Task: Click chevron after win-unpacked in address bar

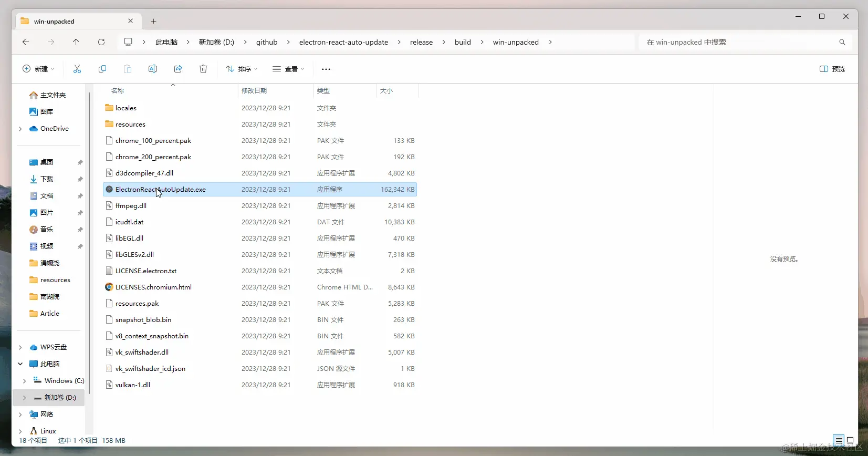Action: pos(550,42)
